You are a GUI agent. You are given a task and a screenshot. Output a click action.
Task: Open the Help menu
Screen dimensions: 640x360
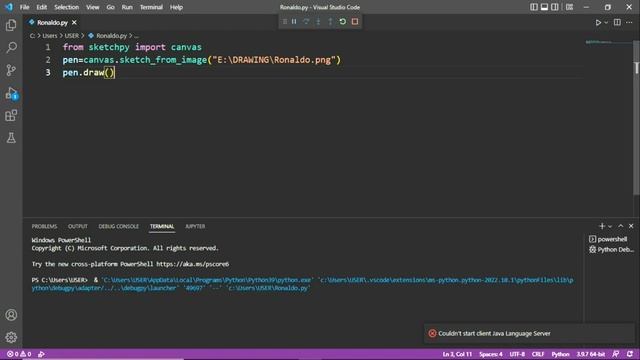tap(176, 7)
